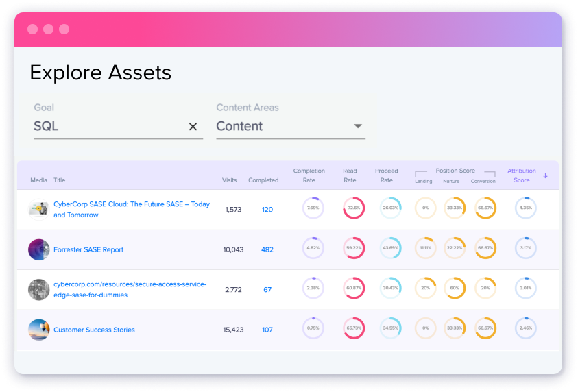
Task: Click completed count 107
Action: click(267, 330)
